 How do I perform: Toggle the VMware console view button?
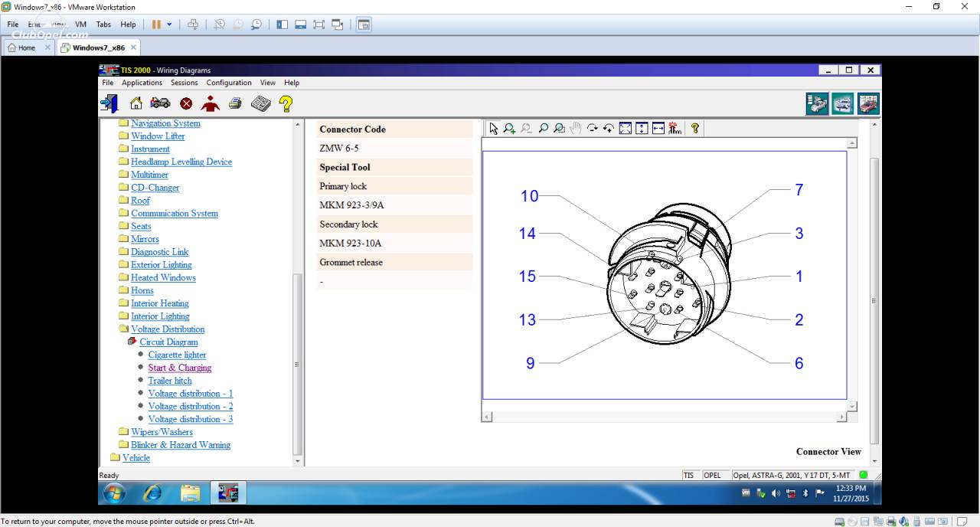coord(364,25)
